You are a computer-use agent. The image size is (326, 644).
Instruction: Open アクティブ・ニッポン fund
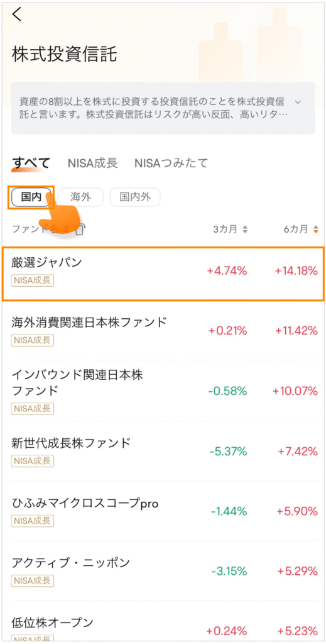[163, 571]
